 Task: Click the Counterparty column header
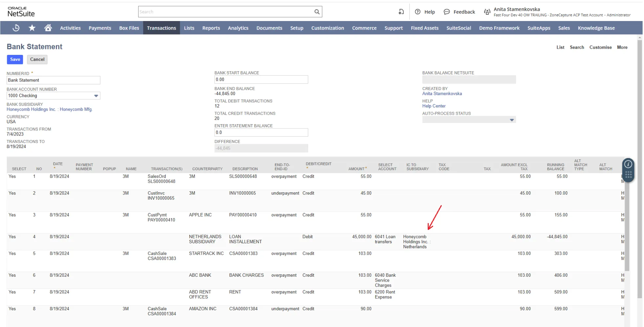[x=207, y=169]
